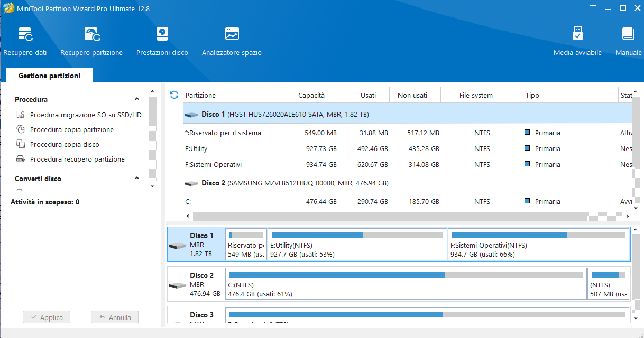Select Disco 1 HGST row in table

coord(408,114)
